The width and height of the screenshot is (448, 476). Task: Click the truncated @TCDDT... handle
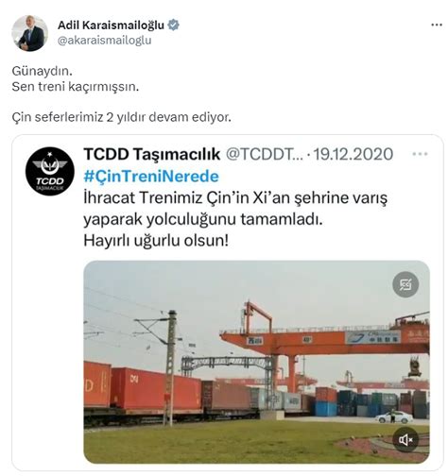(265, 154)
